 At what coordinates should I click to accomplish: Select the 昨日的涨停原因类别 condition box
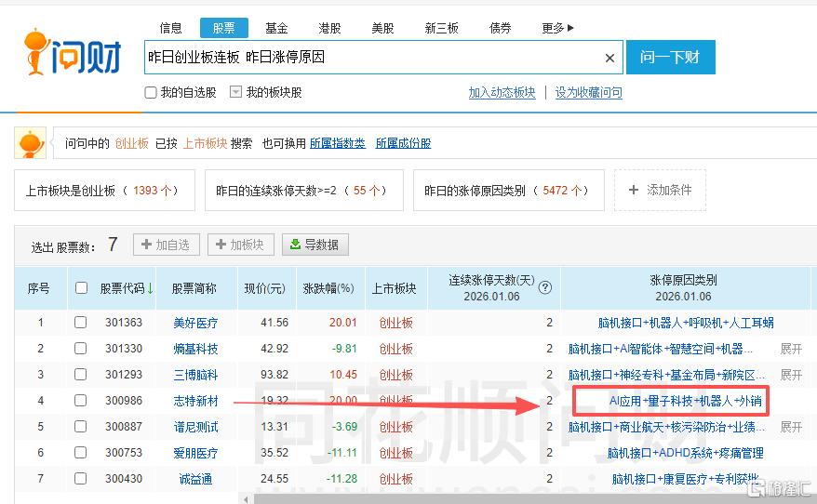[x=509, y=190]
